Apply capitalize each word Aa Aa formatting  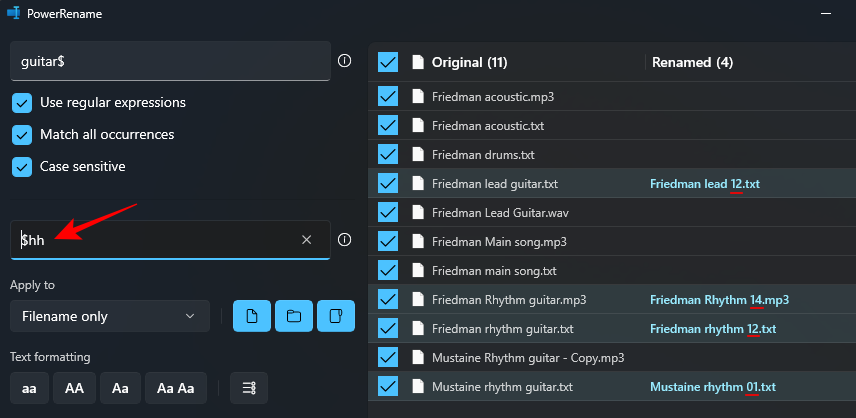coord(176,388)
